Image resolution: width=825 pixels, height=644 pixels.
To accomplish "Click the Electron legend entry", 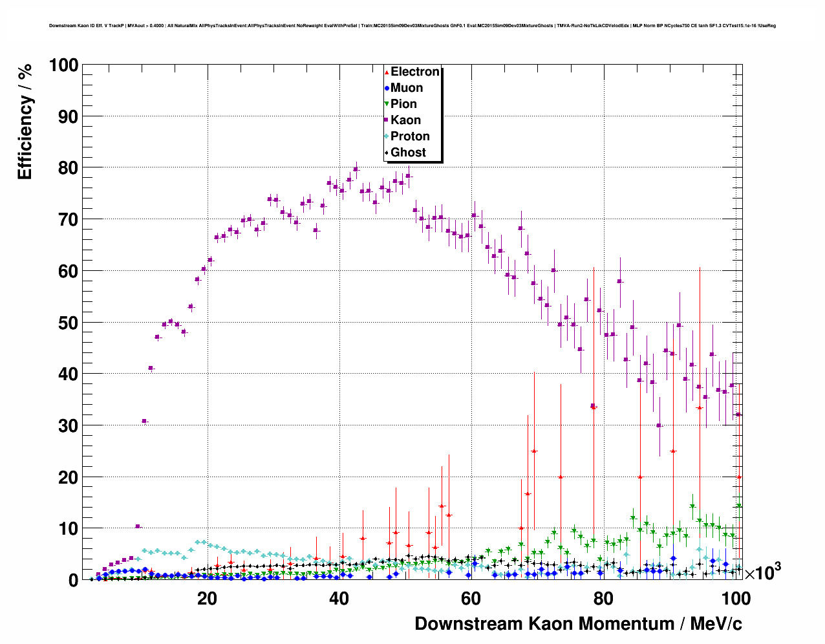I will 412,72.
